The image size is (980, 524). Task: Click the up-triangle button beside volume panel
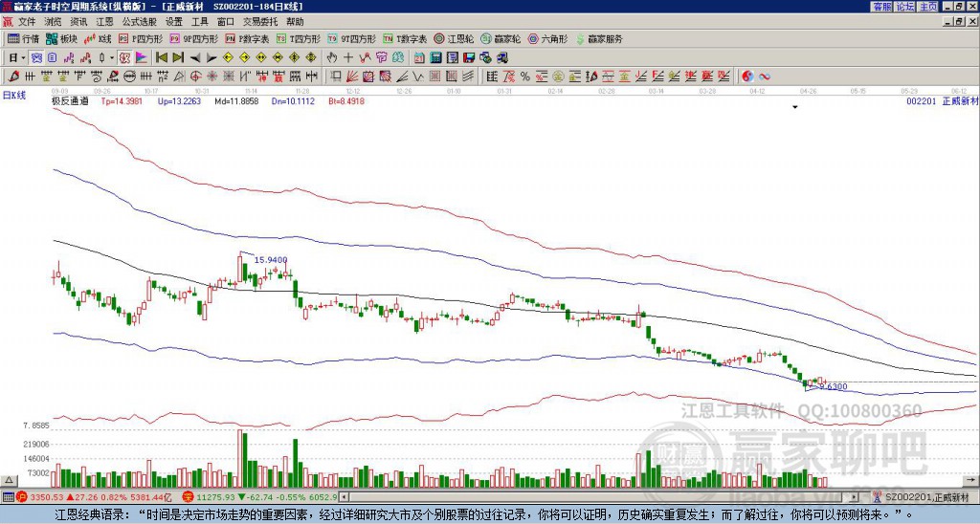pyautogui.click(x=9, y=480)
